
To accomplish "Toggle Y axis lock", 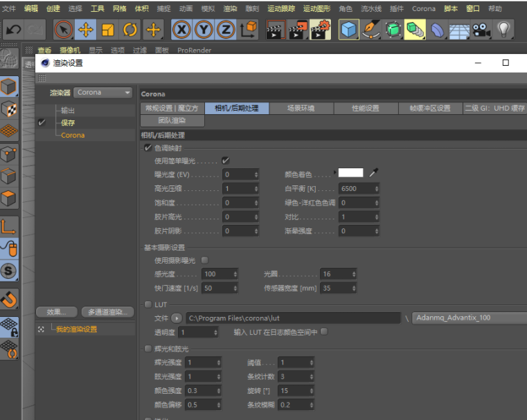I will [204, 30].
